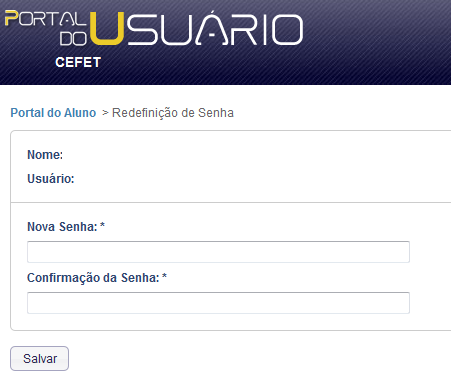Focus the Nova Senha password field
452x387 pixels.
[x=218, y=252]
